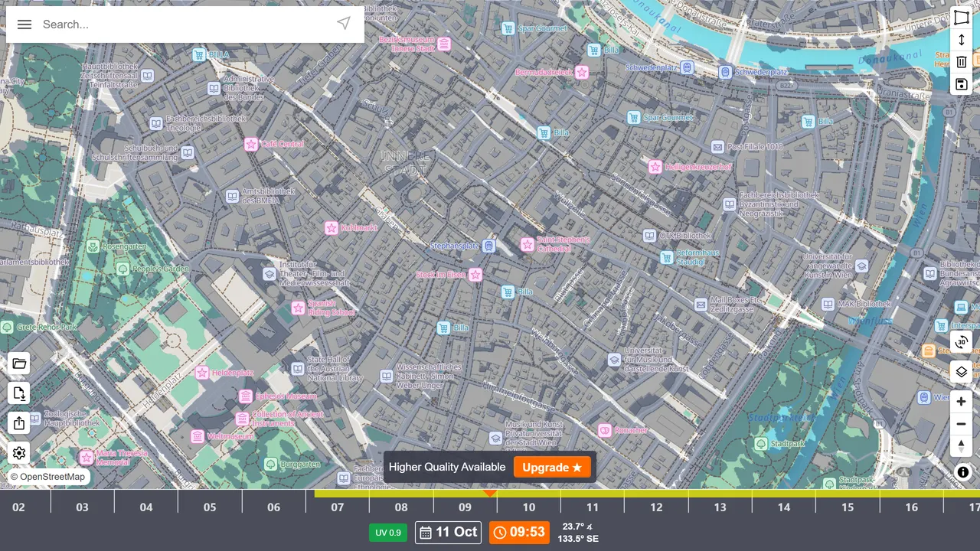Click the orange Upgrade button

click(x=552, y=468)
